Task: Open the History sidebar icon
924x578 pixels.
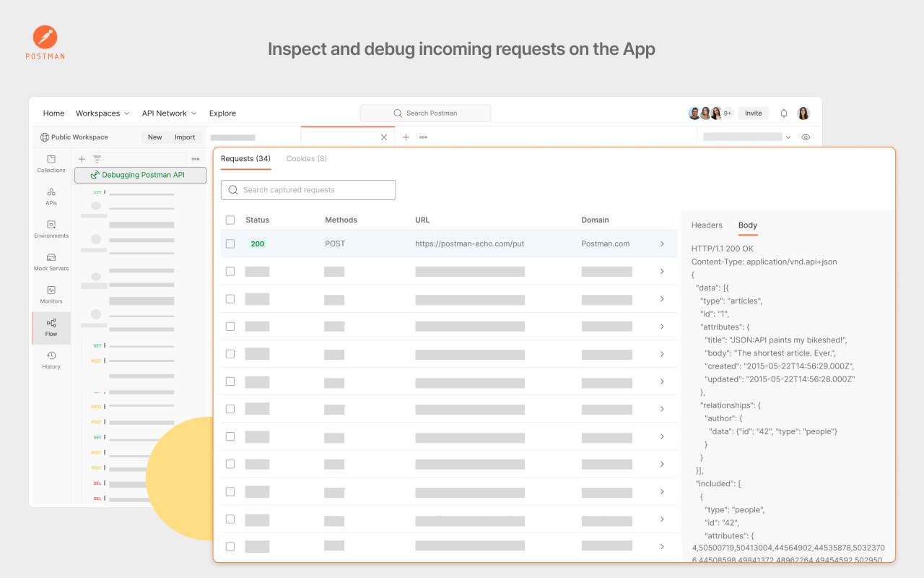Action: [51, 359]
